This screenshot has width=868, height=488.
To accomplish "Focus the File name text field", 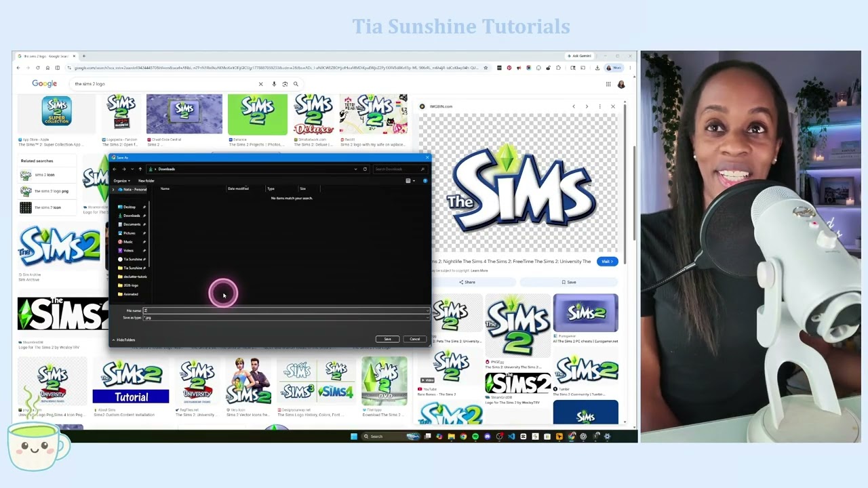I will coord(283,310).
